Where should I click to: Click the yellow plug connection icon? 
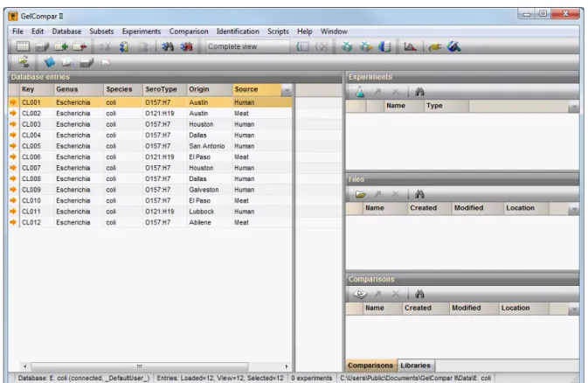point(435,47)
